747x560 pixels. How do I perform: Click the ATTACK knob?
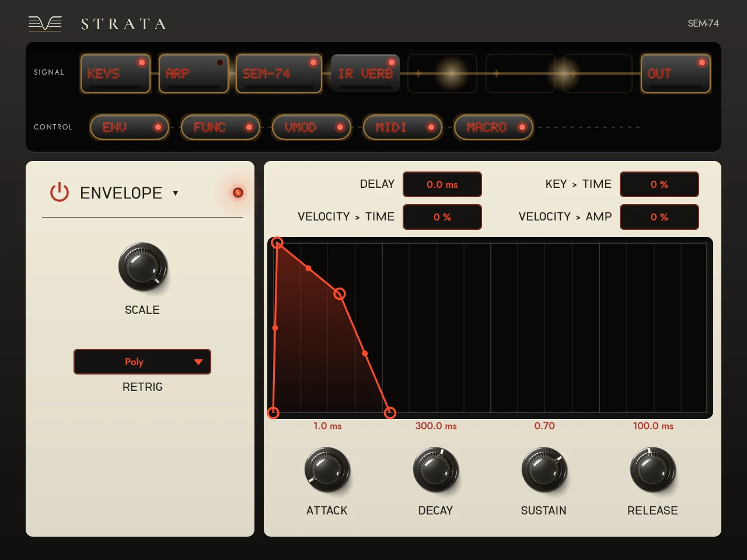pos(327,470)
